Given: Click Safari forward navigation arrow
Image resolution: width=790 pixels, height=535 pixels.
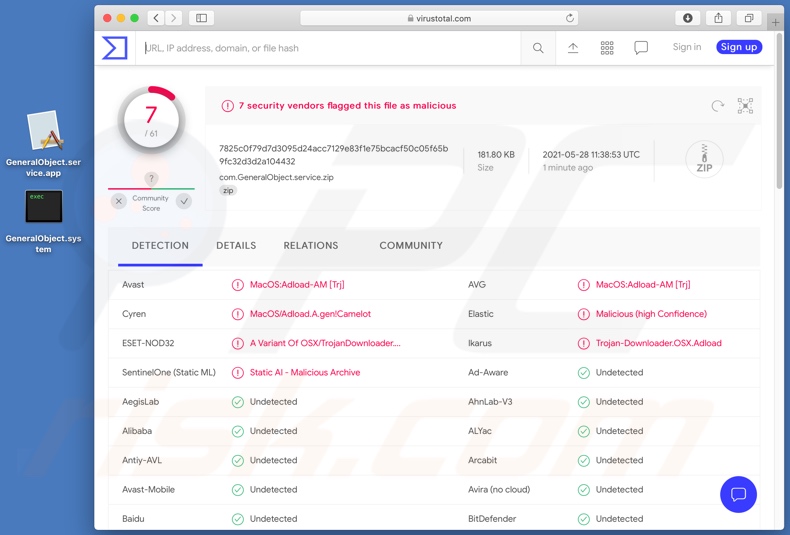Looking at the screenshot, I should 173,18.
